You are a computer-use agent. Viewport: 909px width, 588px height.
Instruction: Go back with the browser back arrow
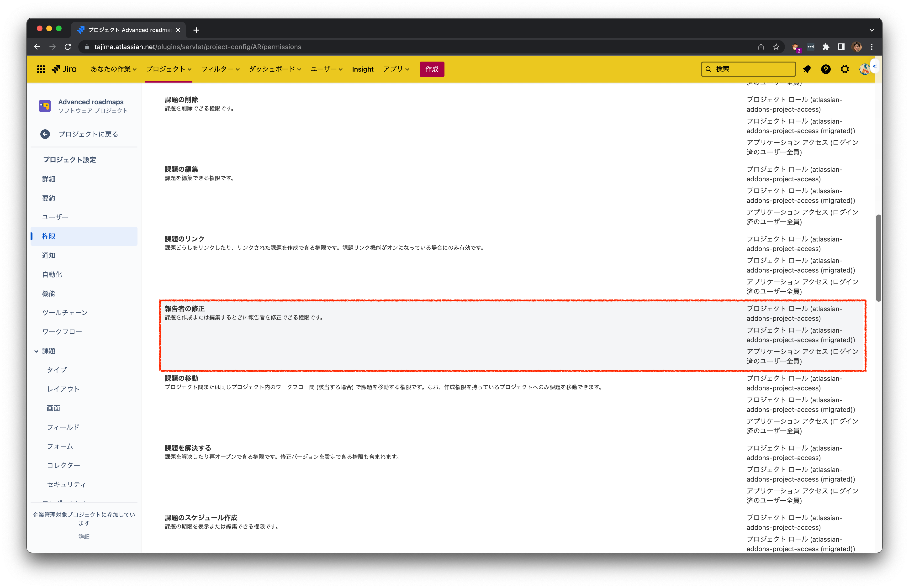tap(37, 47)
